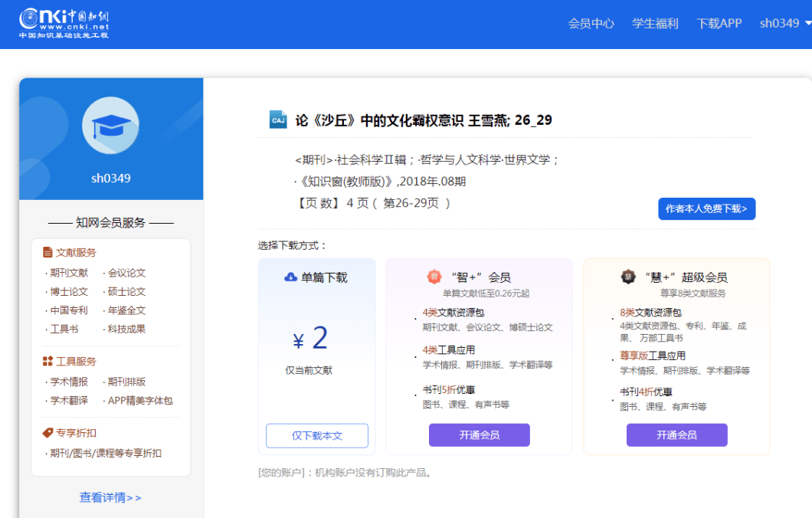812x518 pixels.
Task: Click 开通会员 under 慧+ 超级会员
Action: tap(677, 435)
